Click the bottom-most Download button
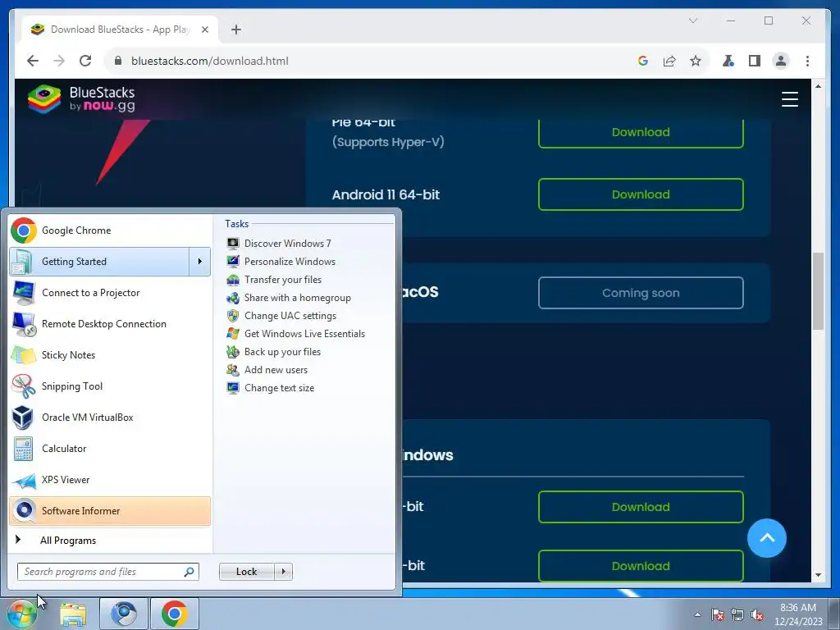 point(641,566)
